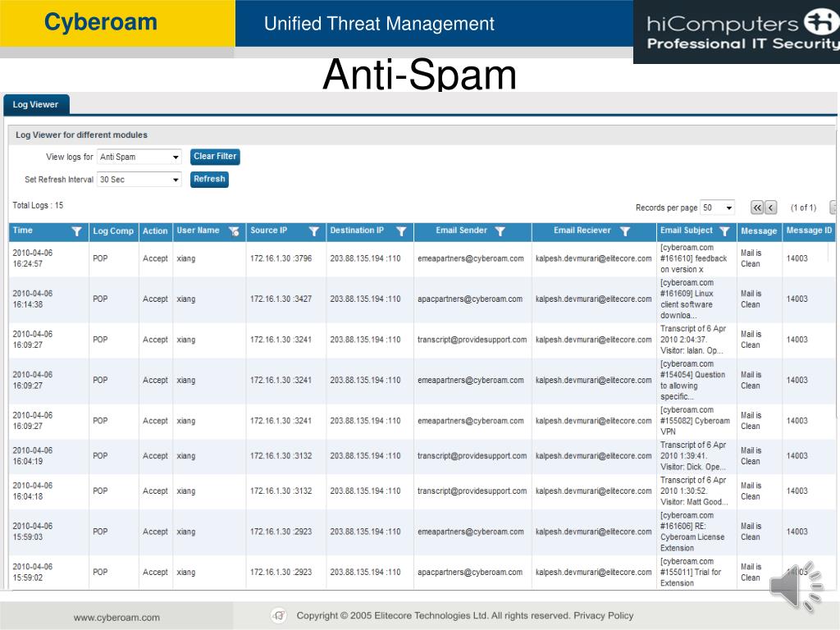
Task: Play the slide audio speaker icon
Action: click(x=796, y=587)
